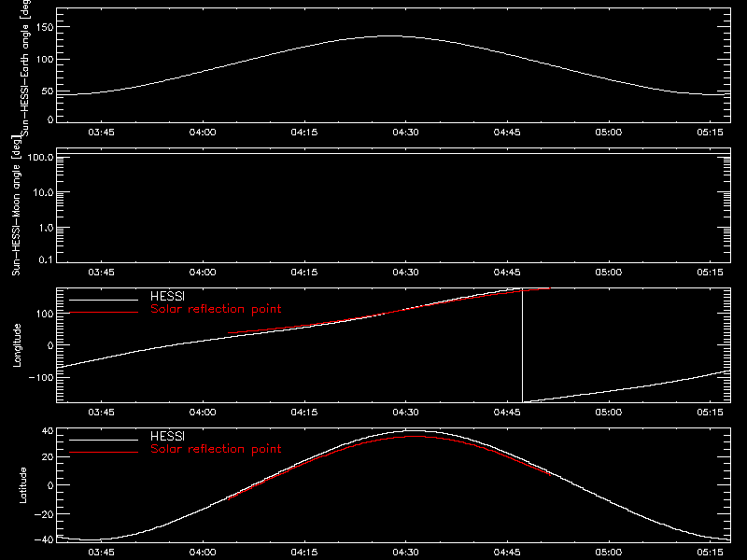
Task: Select the 20 tick on Latitude plot
Action: pos(48,457)
